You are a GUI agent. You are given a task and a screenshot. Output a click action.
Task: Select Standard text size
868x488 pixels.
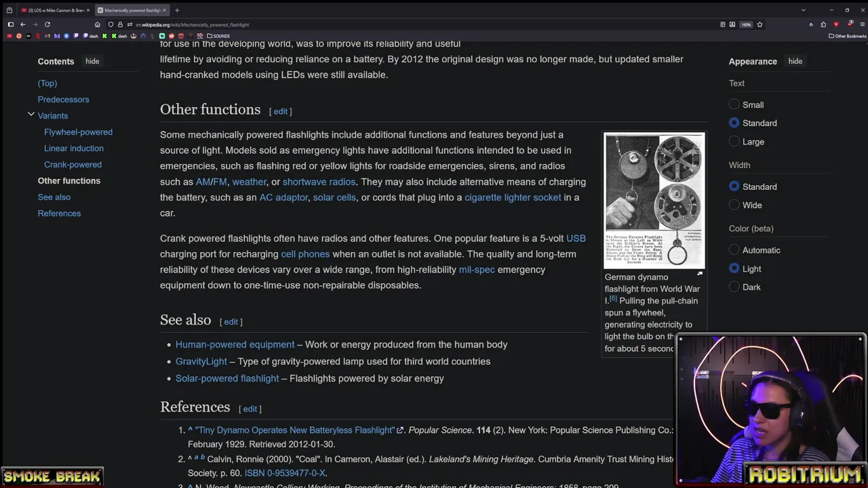pyautogui.click(x=734, y=123)
